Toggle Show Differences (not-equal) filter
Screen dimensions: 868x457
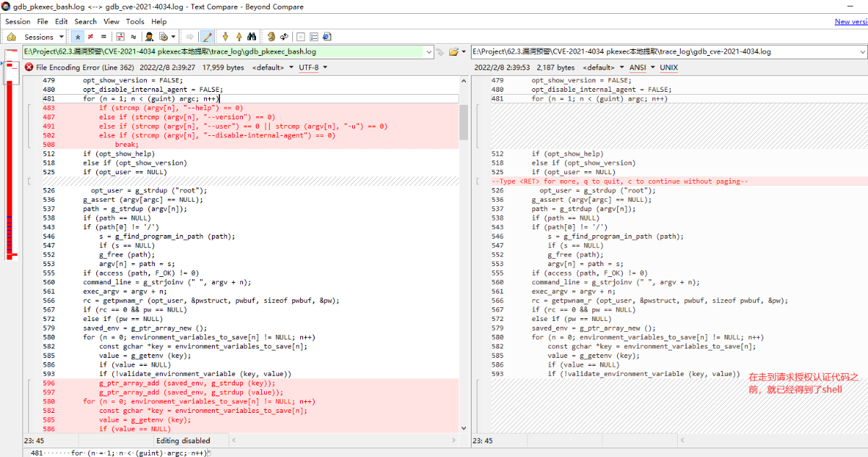[90, 36]
